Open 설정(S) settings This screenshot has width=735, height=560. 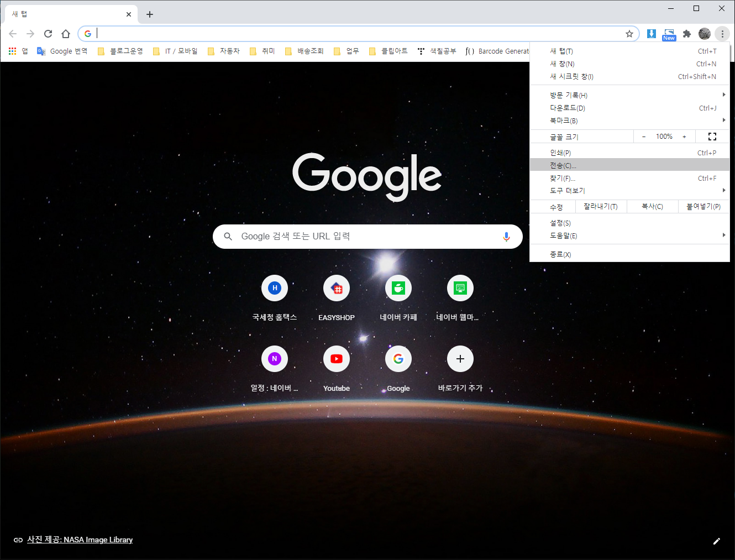[629, 223]
